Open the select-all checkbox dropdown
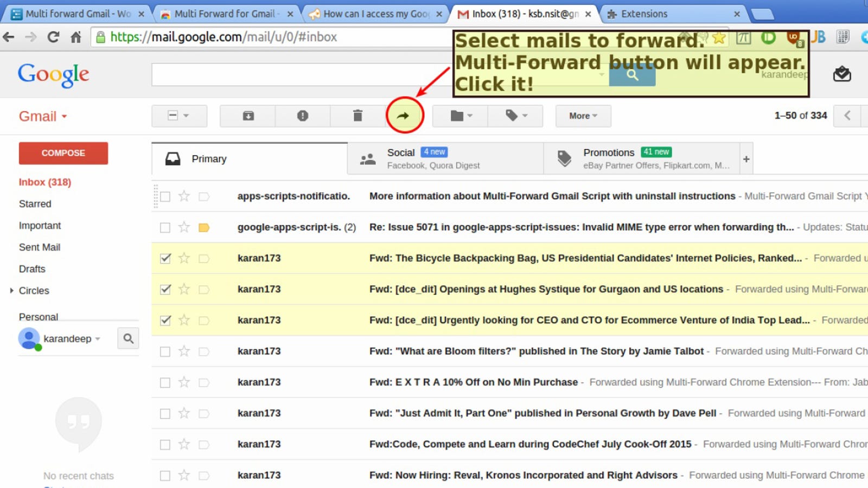868x488 pixels. (x=179, y=115)
